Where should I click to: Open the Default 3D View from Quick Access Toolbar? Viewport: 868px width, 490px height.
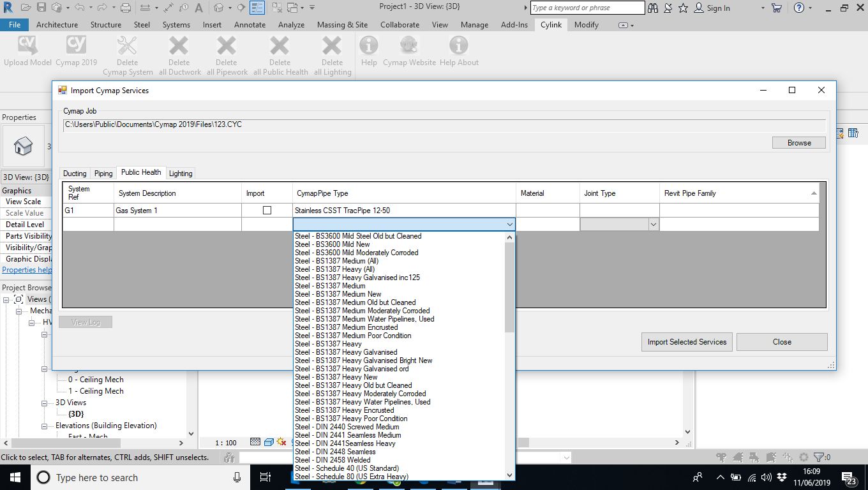coord(218,7)
